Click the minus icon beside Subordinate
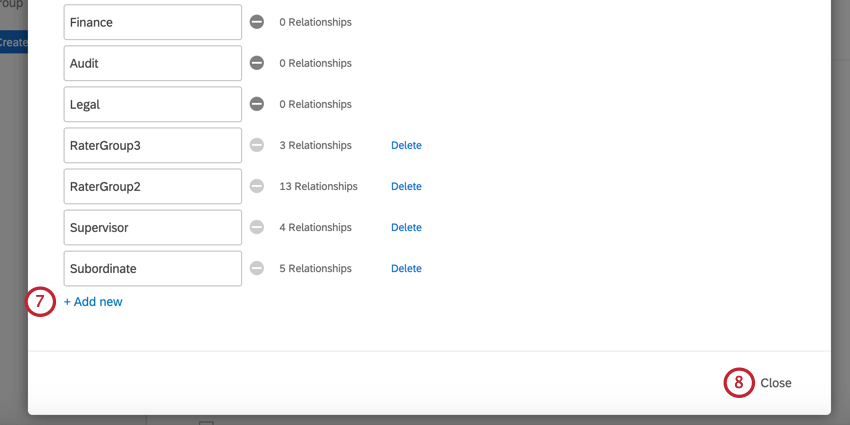The width and height of the screenshot is (850, 425). click(257, 268)
